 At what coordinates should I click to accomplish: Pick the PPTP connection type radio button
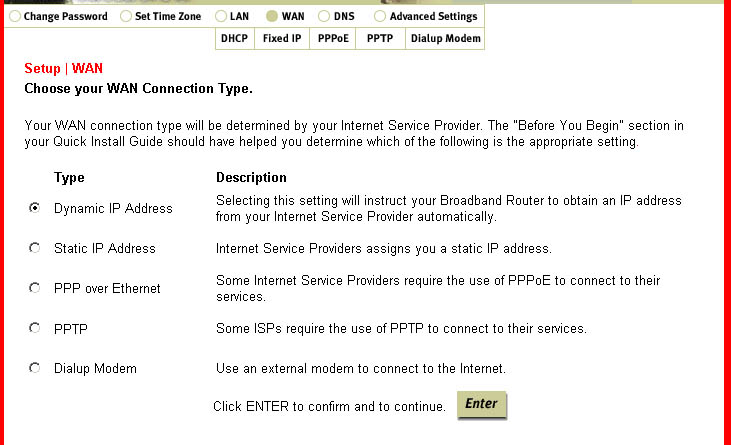[35, 327]
